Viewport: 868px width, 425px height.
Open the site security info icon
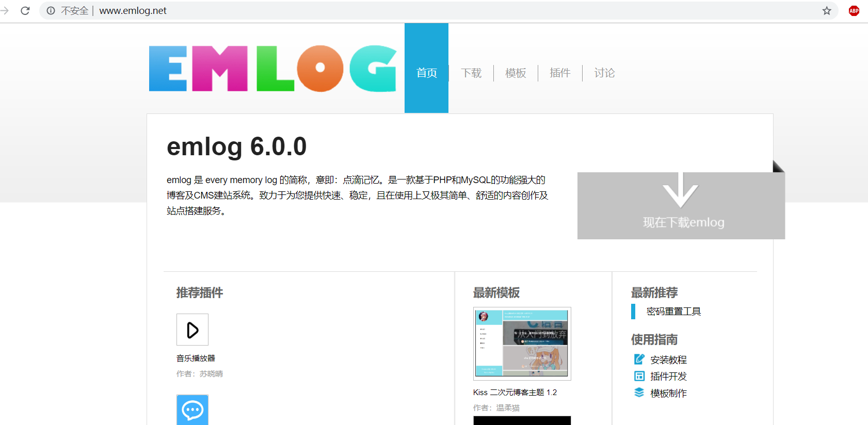click(x=51, y=11)
